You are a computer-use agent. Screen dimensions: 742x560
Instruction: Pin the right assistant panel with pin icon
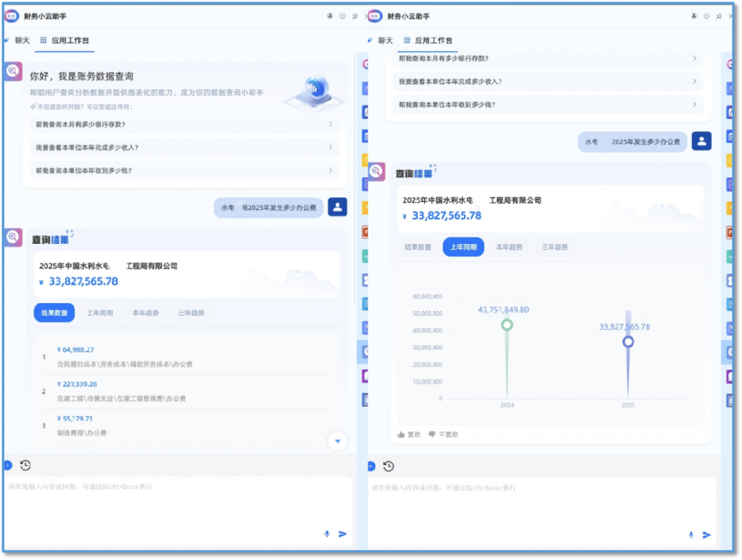(x=719, y=16)
